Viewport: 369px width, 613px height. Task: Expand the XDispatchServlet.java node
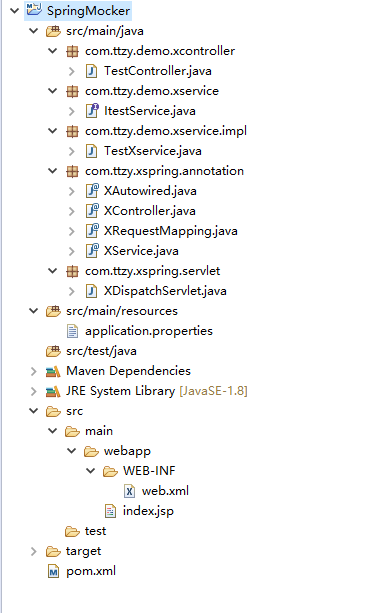pos(72,291)
